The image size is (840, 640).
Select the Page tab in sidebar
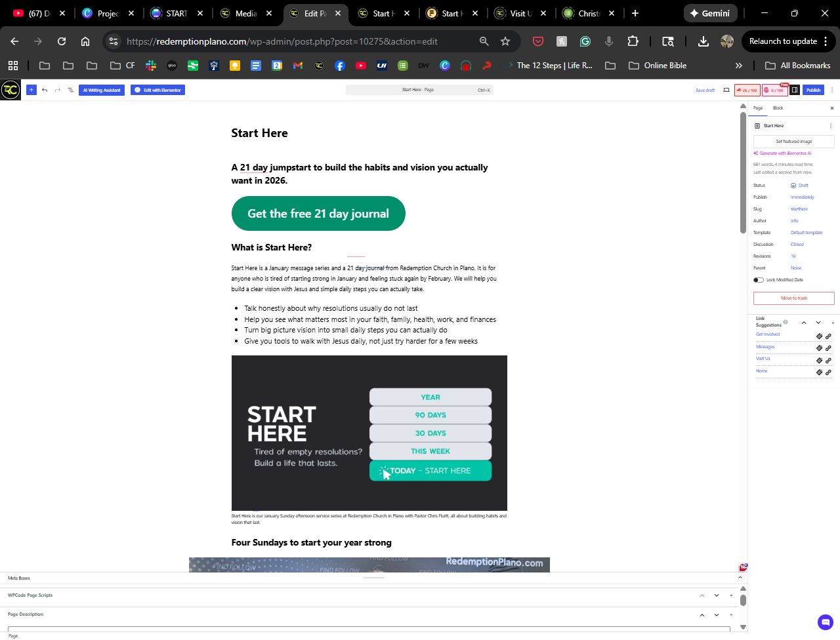[x=758, y=108]
